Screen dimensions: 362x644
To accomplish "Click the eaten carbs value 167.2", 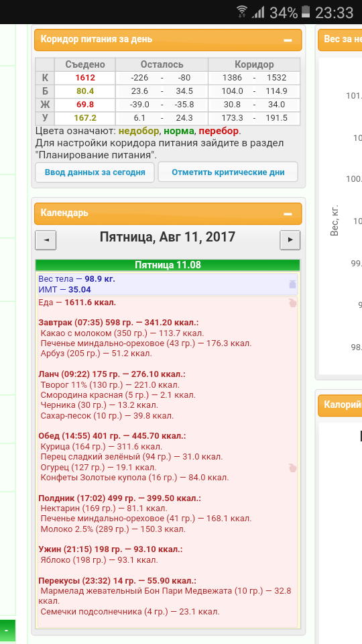I will tap(85, 118).
